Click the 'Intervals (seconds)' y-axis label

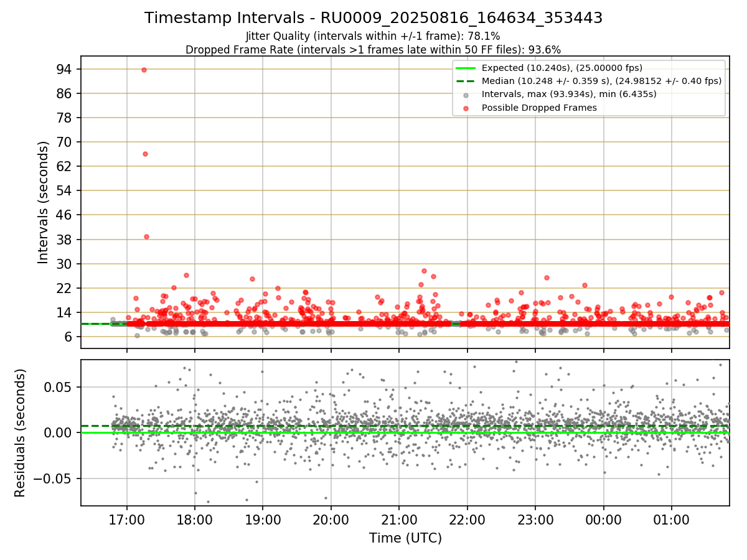tap(44, 202)
